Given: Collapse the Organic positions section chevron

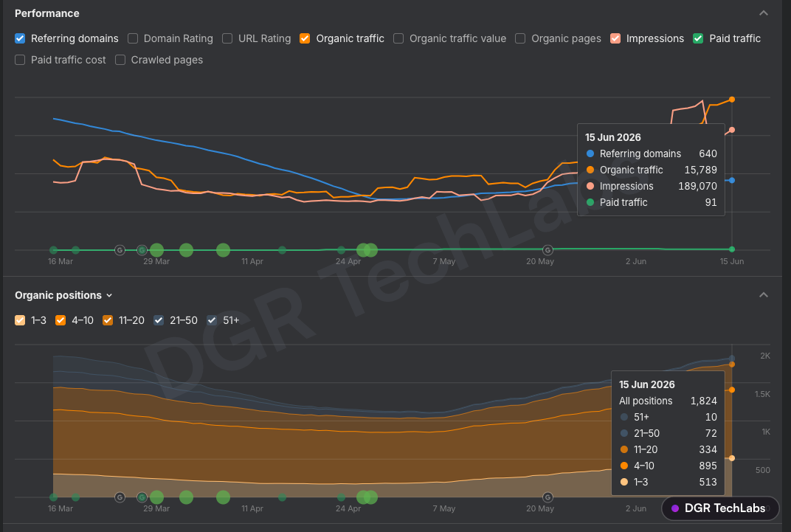Looking at the screenshot, I should pyautogui.click(x=764, y=295).
